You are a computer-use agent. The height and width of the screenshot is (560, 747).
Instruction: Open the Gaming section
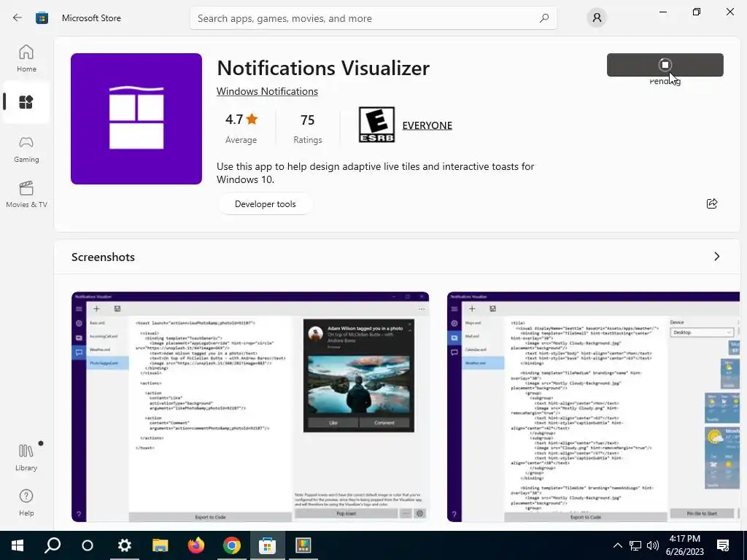26,149
